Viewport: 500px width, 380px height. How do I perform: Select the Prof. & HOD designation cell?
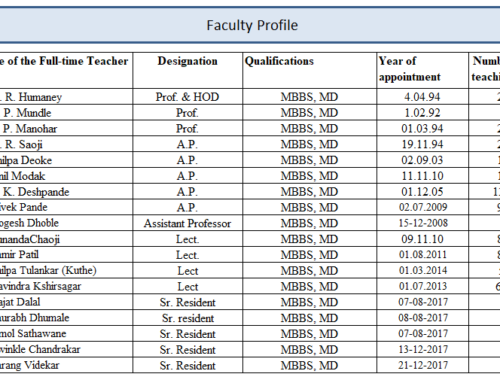pyautogui.click(x=188, y=97)
